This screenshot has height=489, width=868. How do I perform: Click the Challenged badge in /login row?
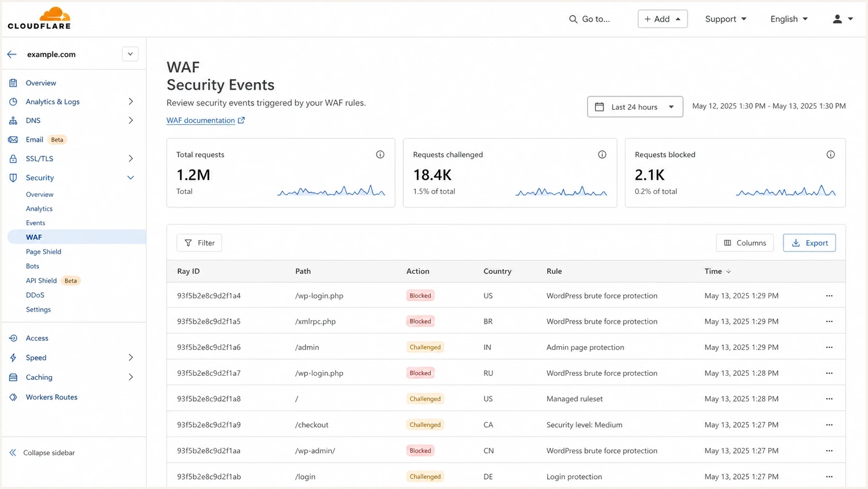(425, 477)
